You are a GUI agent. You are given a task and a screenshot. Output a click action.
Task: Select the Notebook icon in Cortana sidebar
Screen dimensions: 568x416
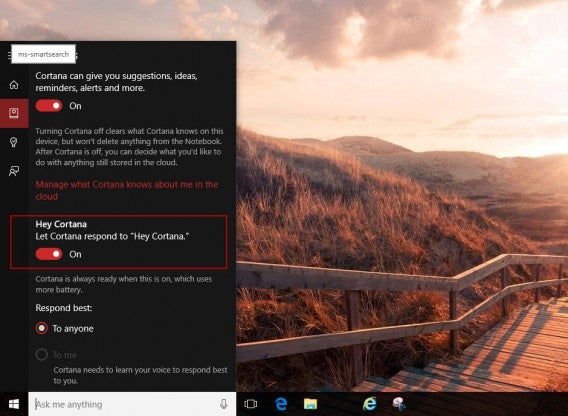14,113
